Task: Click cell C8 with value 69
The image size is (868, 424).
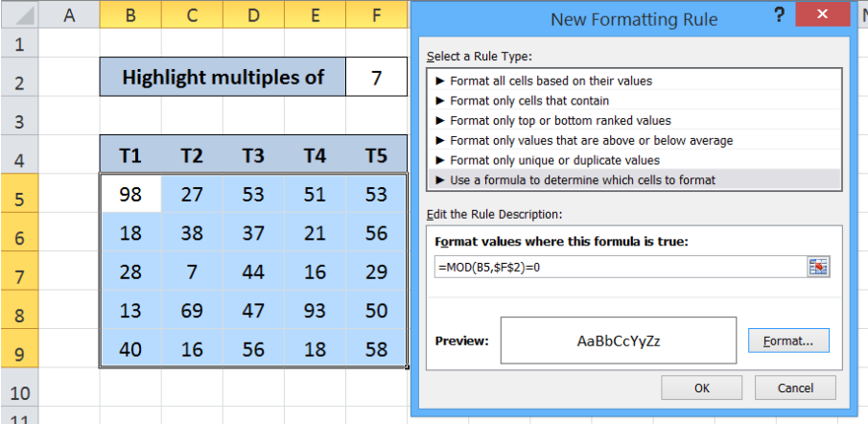Action: point(192,310)
